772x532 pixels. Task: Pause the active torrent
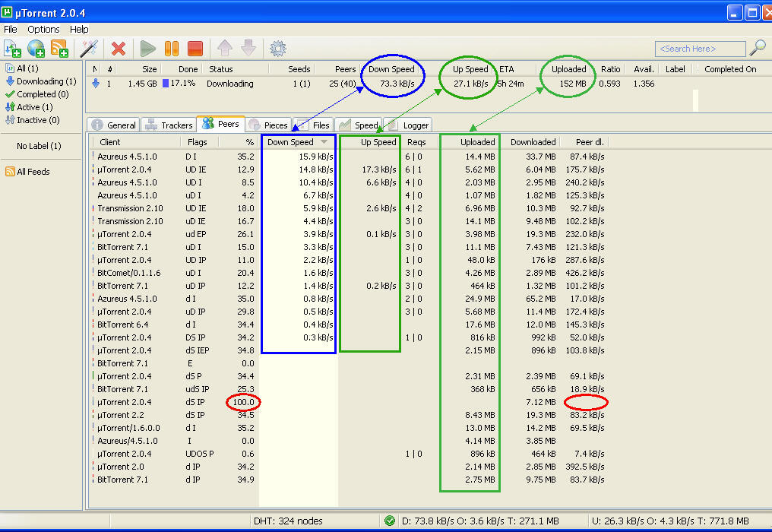click(x=172, y=48)
